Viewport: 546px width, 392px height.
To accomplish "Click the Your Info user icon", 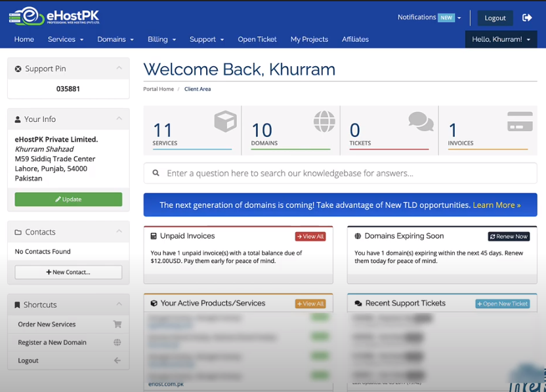I will [x=18, y=119].
